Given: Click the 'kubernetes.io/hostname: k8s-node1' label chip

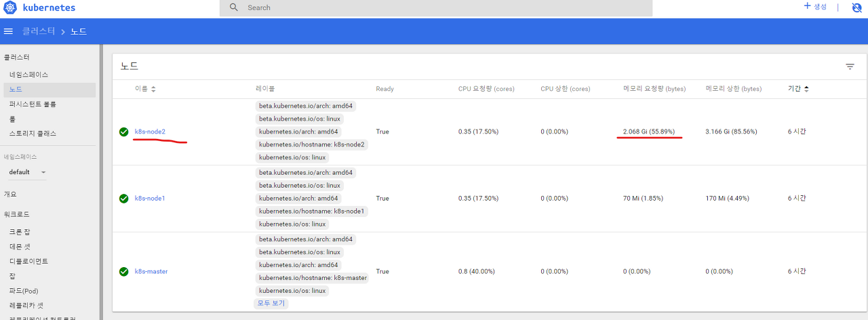Looking at the screenshot, I should click(312, 212).
